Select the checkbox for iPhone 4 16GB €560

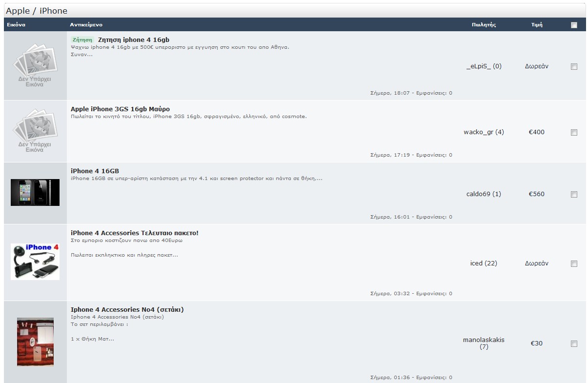click(574, 194)
